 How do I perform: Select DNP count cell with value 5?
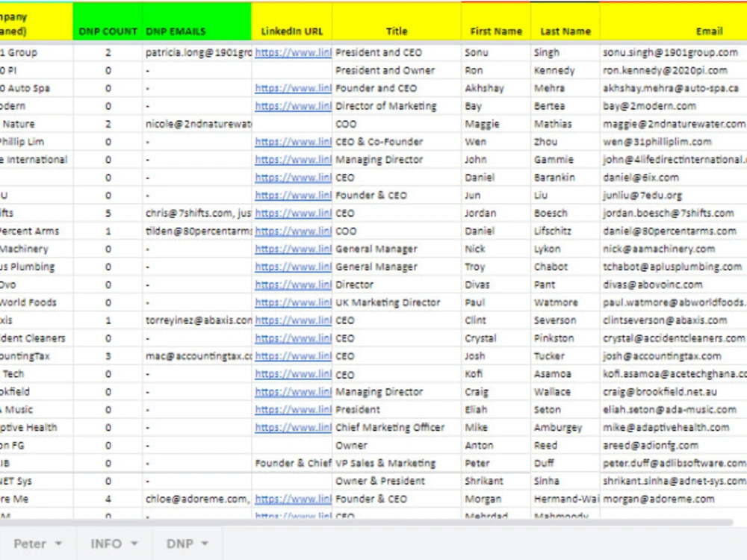108,213
